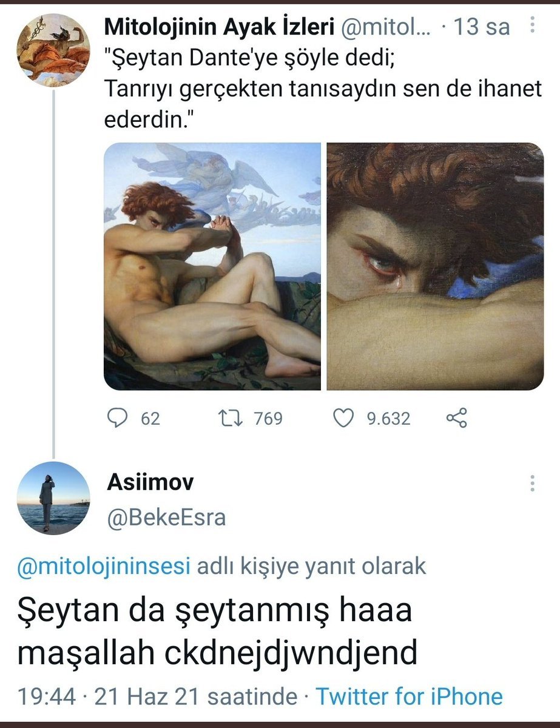Open Mitolojinin Ayak İzleri profile picture

[x=53, y=49]
